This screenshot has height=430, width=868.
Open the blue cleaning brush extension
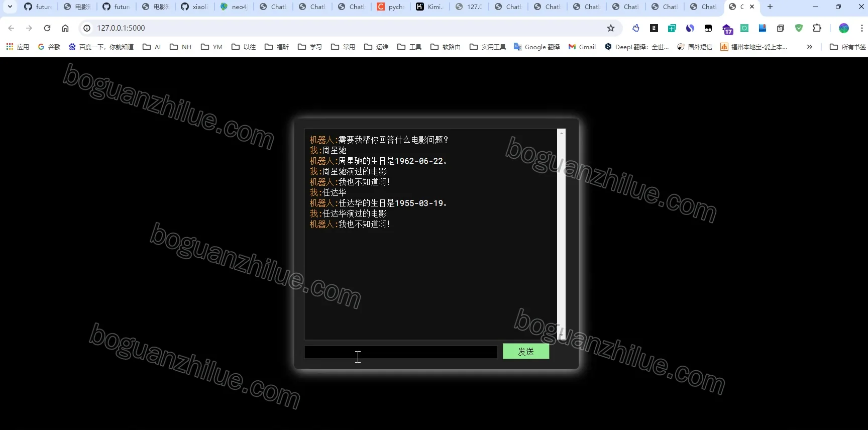(x=636, y=28)
